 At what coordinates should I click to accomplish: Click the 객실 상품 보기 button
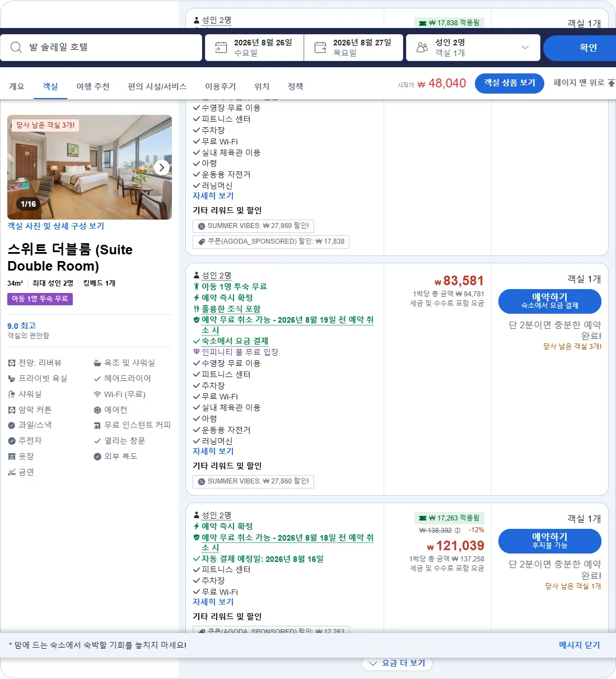click(x=510, y=83)
